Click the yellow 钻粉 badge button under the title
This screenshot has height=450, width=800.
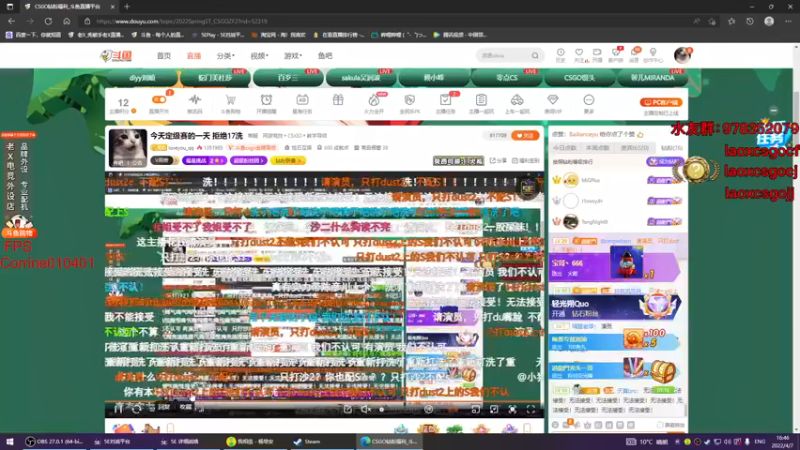point(288,161)
